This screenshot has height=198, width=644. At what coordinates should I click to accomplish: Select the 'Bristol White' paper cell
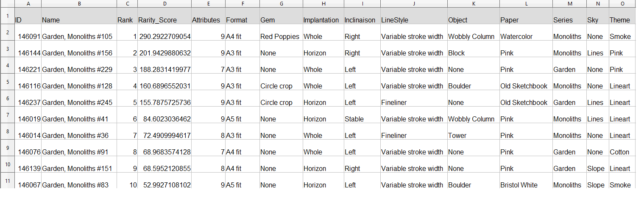[x=526, y=185]
